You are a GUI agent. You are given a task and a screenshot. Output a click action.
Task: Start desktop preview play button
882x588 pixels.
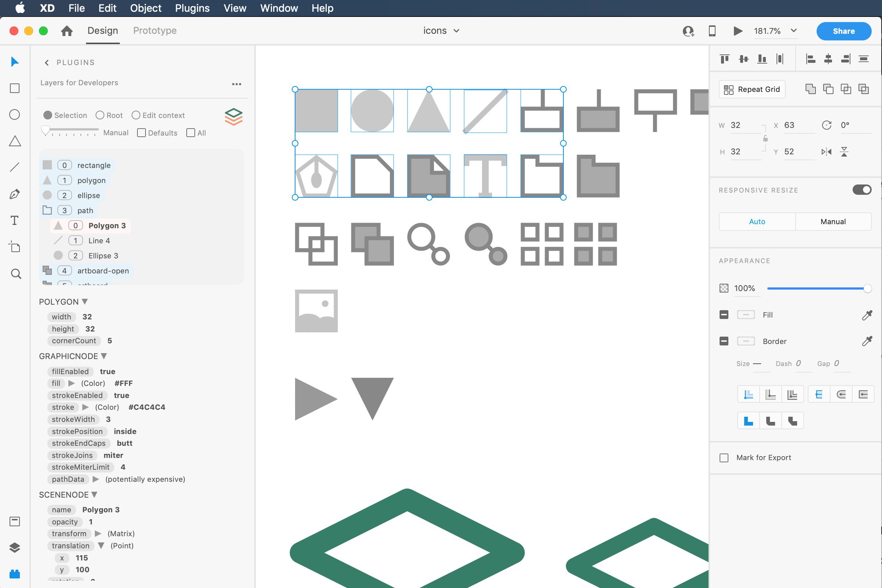coord(738,31)
